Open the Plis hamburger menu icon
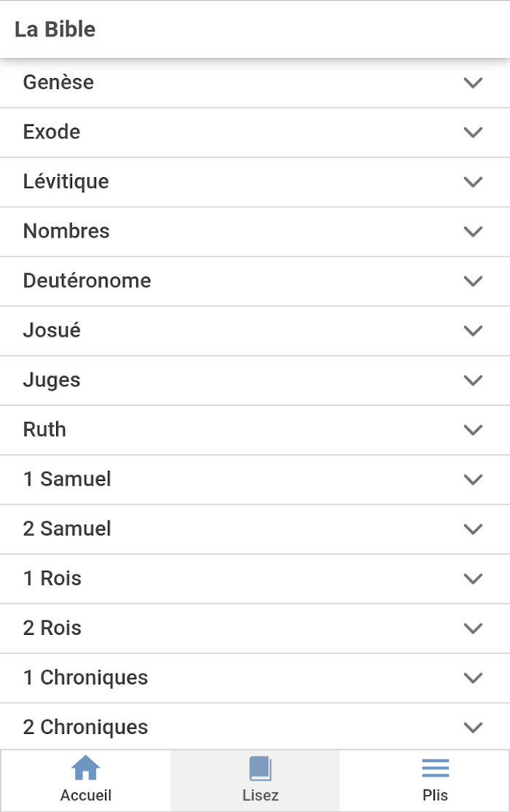510x812 pixels. [436, 768]
